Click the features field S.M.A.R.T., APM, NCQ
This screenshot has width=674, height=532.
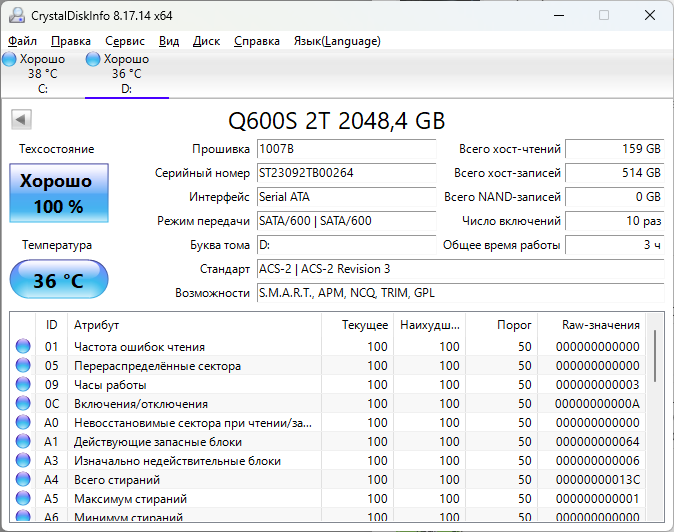(x=461, y=294)
